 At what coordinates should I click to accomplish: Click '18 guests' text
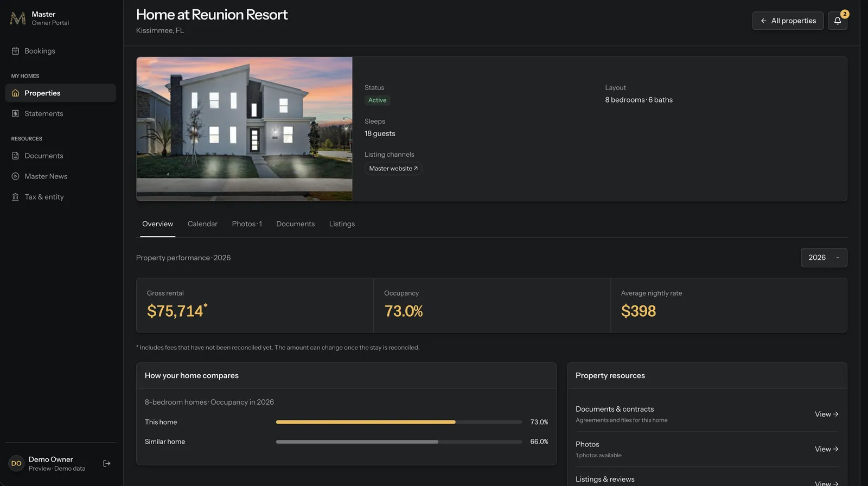click(380, 133)
